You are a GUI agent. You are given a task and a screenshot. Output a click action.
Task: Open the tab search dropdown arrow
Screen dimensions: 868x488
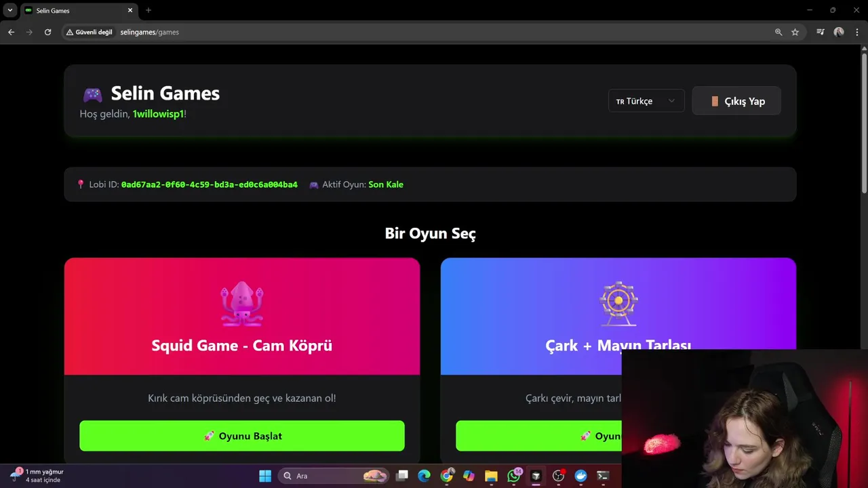(10, 10)
